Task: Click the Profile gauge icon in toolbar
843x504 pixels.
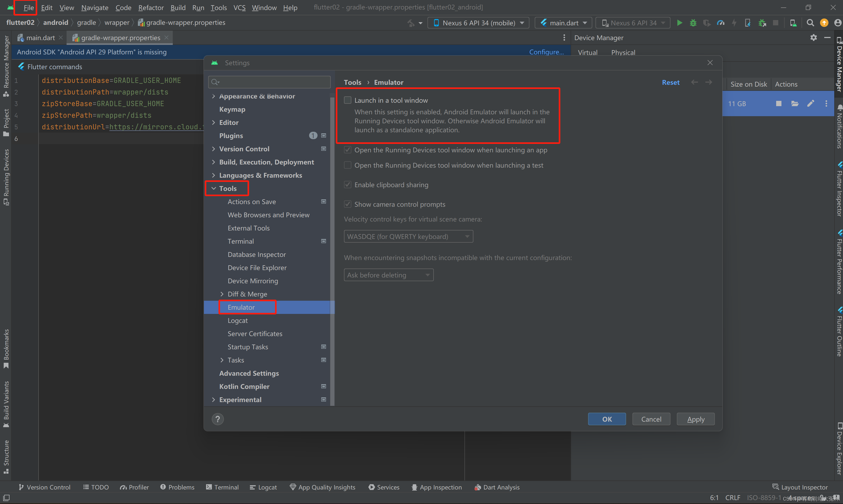Action: (720, 23)
